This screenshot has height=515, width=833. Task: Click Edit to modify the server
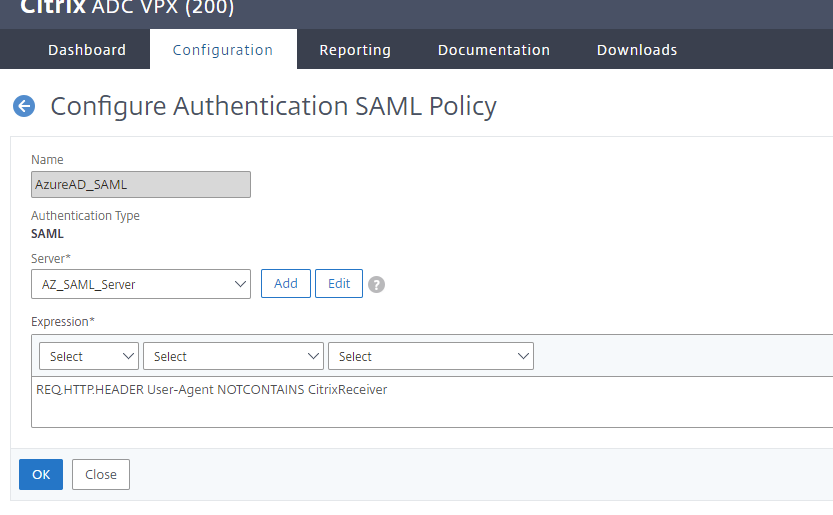[339, 283]
